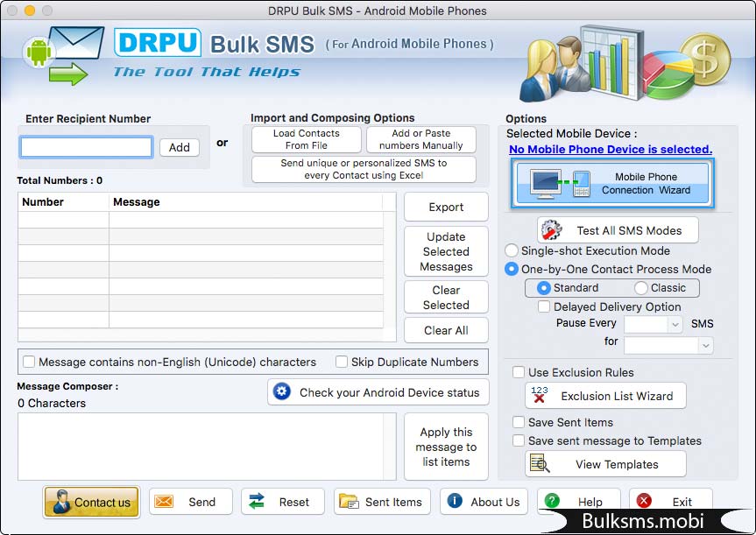This screenshot has height=535, width=756.
Task: Click the Export button
Action: tap(446, 207)
